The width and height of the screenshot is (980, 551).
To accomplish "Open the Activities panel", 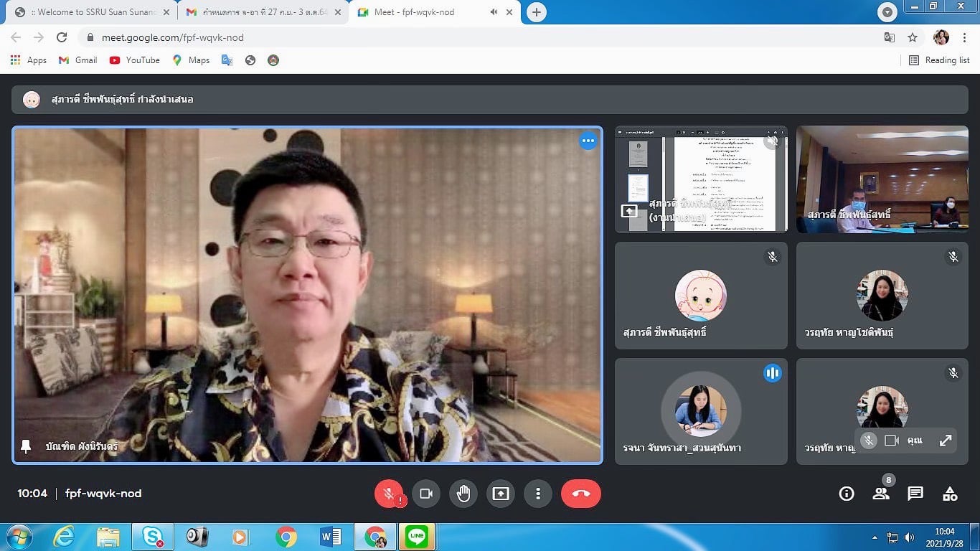I will click(x=950, y=494).
